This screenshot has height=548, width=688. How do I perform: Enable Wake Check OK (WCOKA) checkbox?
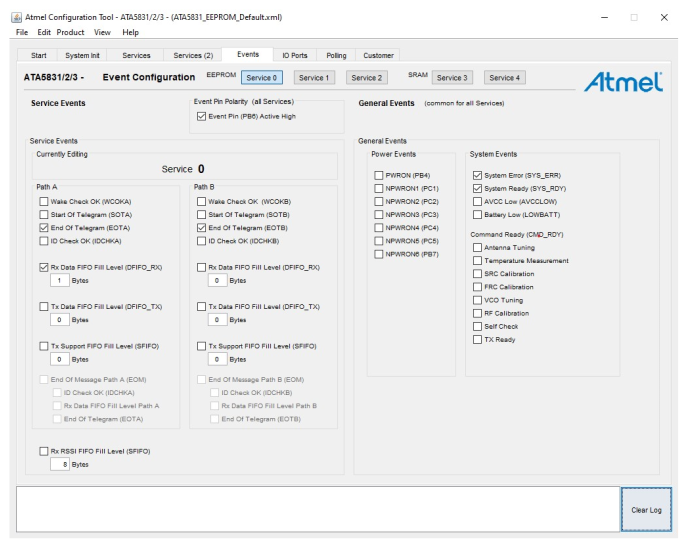point(44,202)
